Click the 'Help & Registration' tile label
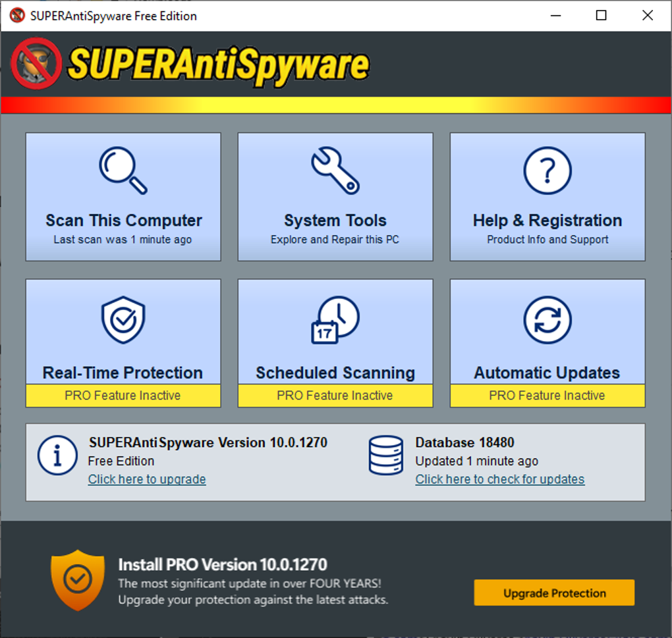The image size is (672, 638). (547, 221)
